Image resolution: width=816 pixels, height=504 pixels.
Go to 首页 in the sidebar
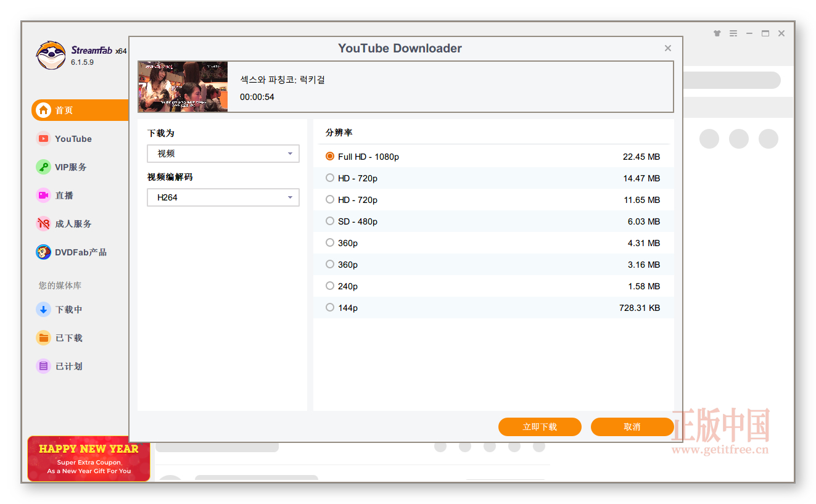pos(80,110)
